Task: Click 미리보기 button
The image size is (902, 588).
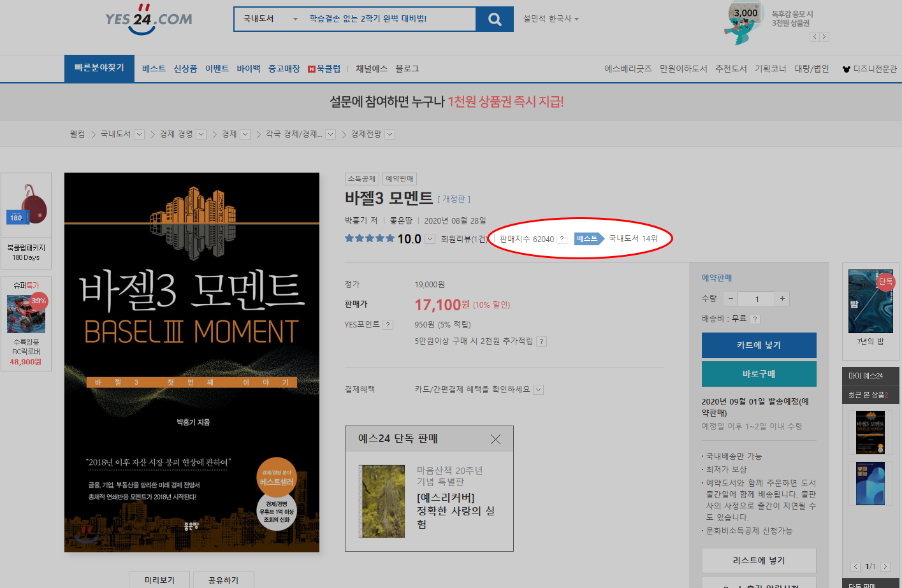Action: (160, 580)
